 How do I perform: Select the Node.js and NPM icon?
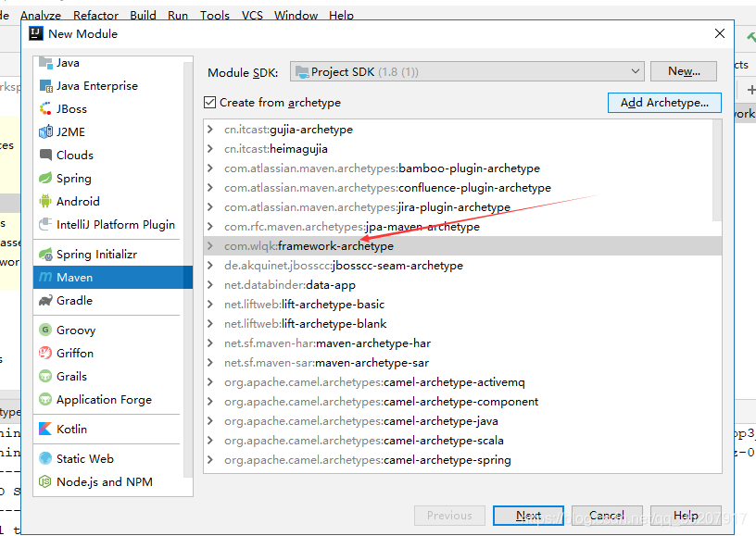[x=45, y=481]
